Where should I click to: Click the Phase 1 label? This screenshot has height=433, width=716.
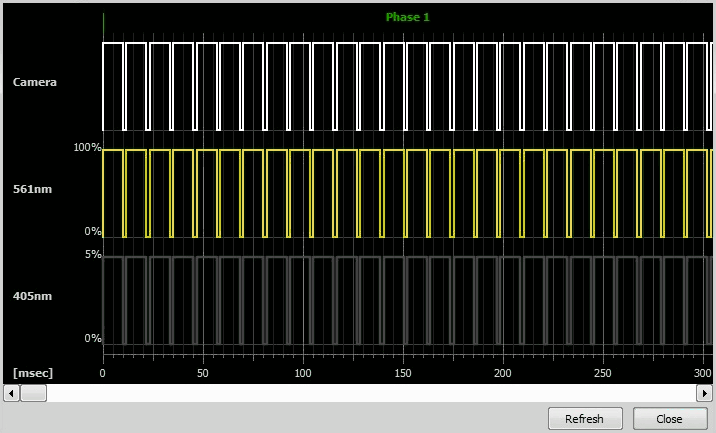point(407,17)
